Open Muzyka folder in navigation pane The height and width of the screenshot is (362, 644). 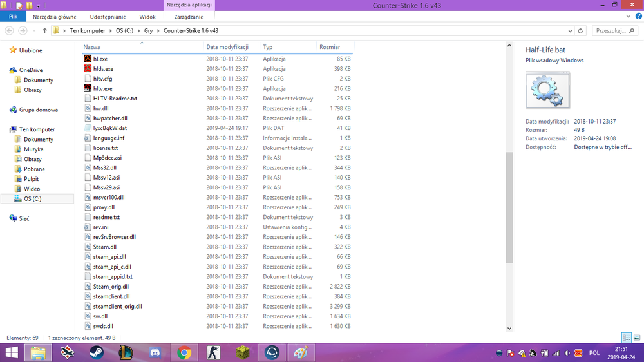(33, 149)
